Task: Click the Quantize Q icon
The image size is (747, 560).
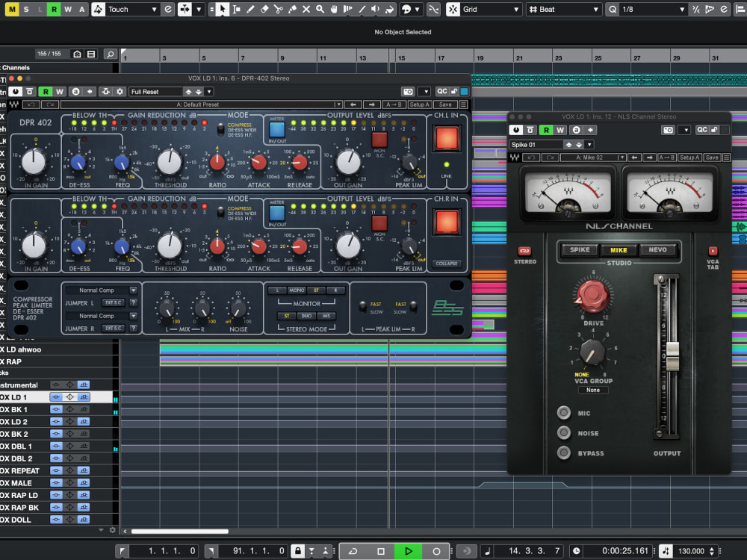Action: (x=613, y=9)
